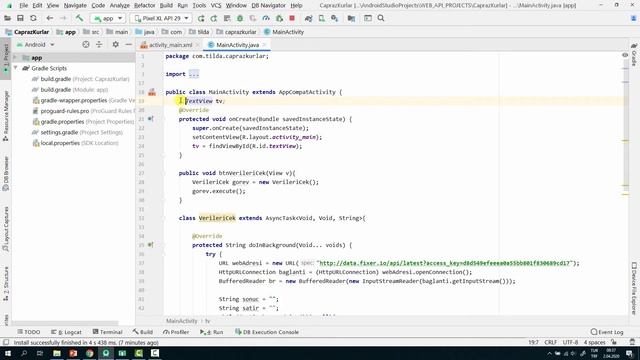Hide the Project panel with minus icon
Viewport: 640px width, 360px height.
coord(129,44)
